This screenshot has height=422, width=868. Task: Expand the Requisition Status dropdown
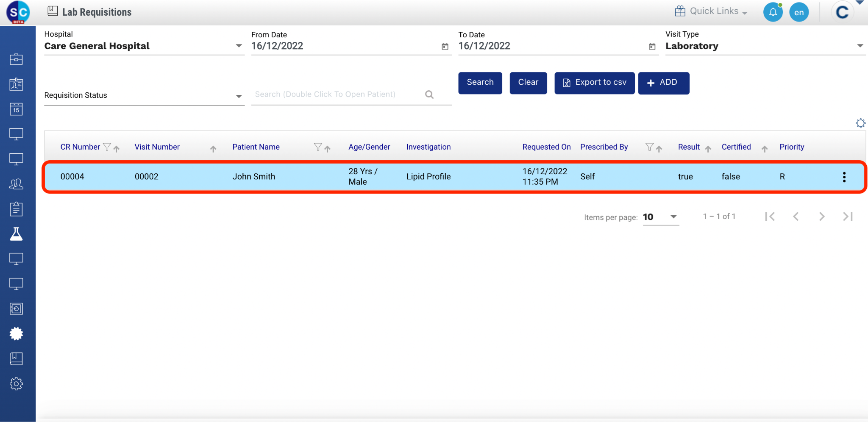point(239,96)
